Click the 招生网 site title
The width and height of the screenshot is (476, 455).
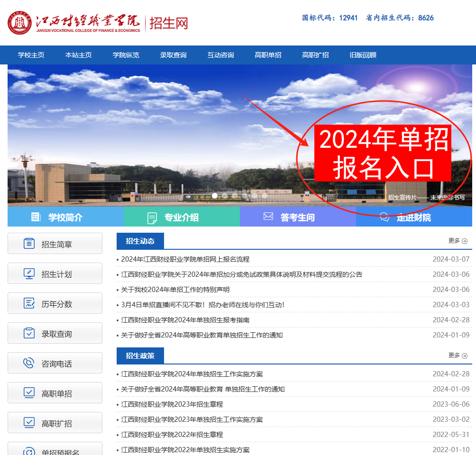coord(169,23)
